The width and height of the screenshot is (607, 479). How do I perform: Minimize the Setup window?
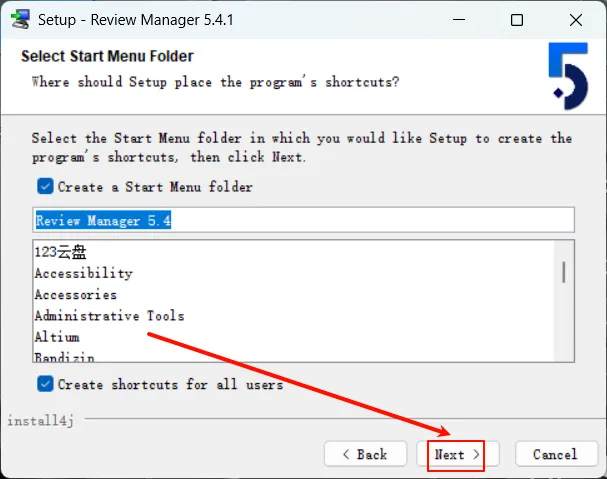[459, 19]
